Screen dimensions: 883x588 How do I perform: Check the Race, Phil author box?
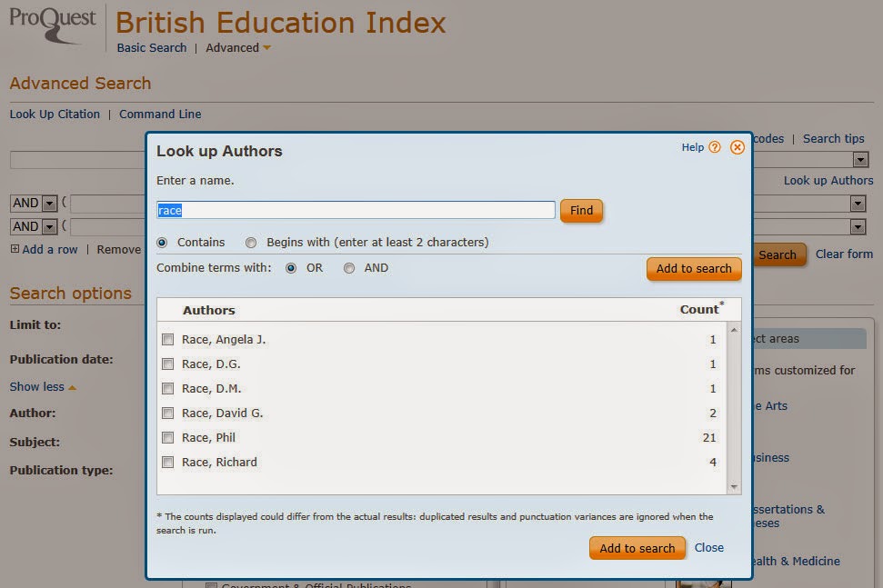pos(168,437)
